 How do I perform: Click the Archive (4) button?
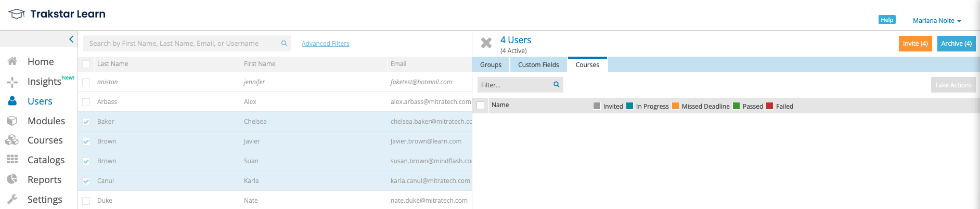(957, 44)
